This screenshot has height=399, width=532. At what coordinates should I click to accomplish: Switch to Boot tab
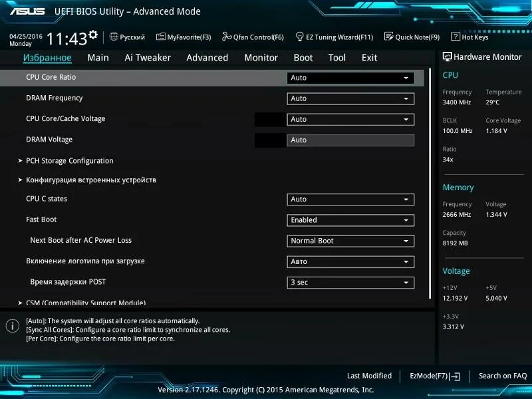[303, 58]
